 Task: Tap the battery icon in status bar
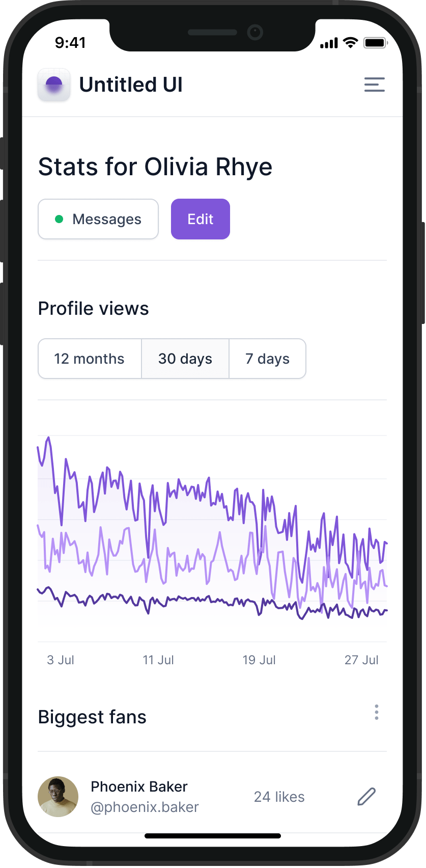pyautogui.click(x=375, y=43)
